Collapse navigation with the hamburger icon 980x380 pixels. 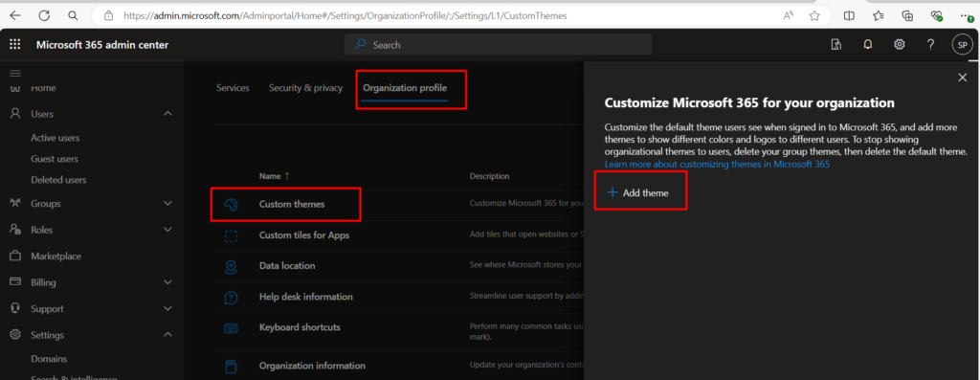click(x=15, y=73)
